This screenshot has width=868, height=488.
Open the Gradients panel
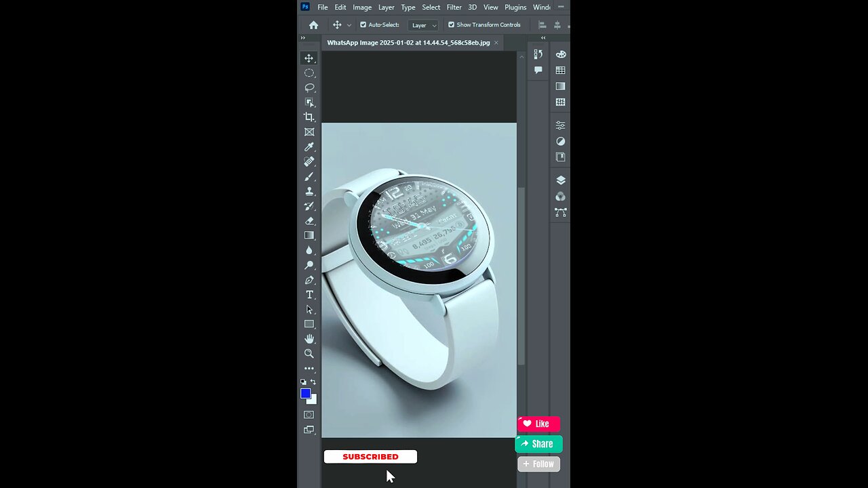coord(561,86)
